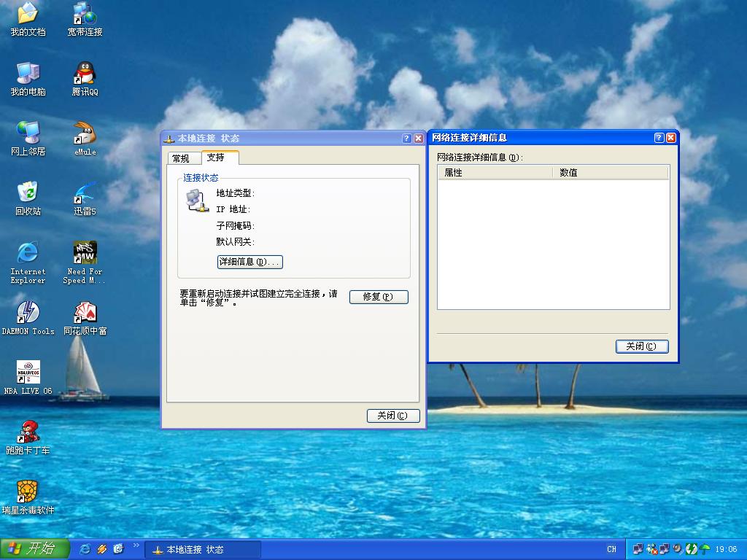Select the 支持 tab
Viewport: 747px width, 560px height.
point(216,157)
